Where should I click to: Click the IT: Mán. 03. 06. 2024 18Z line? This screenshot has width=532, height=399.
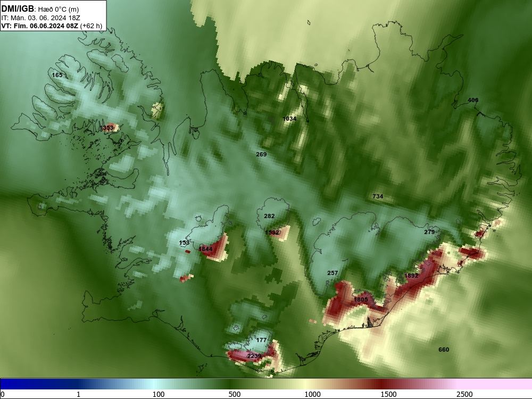(x=40, y=18)
